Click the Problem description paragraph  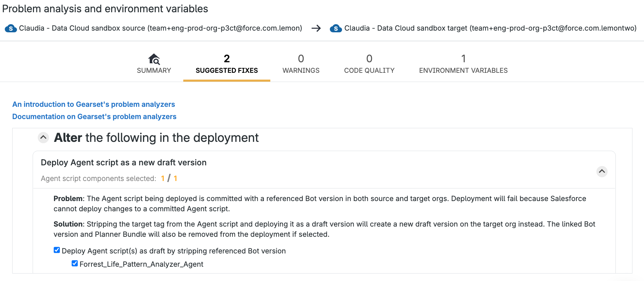coord(320,204)
